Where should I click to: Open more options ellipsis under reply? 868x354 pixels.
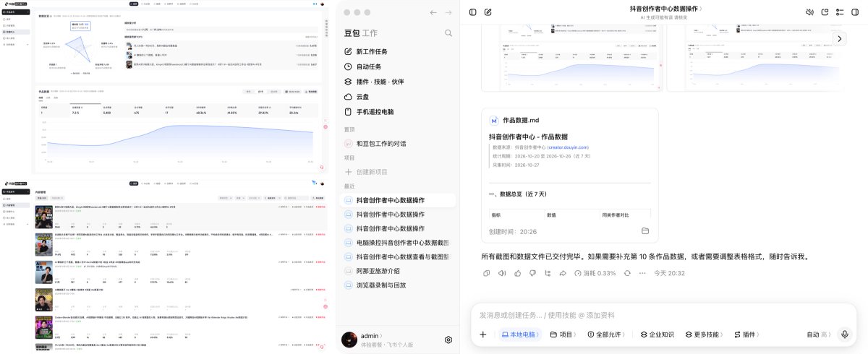click(x=642, y=274)
